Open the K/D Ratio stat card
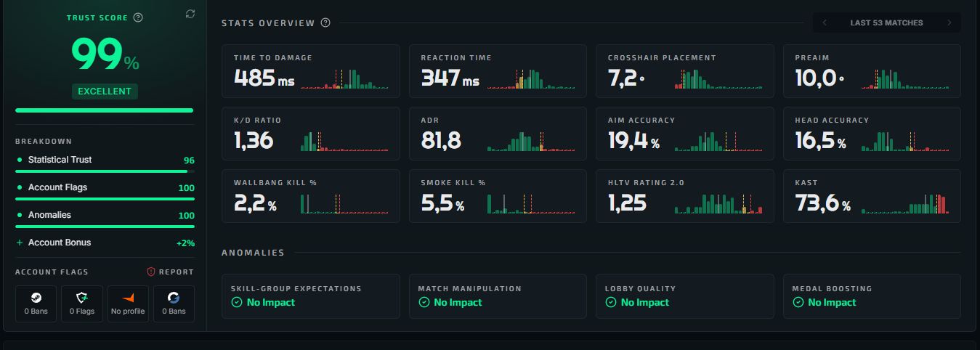The height and width of the screenshot is (350, 980). click(x=311, y=134)
